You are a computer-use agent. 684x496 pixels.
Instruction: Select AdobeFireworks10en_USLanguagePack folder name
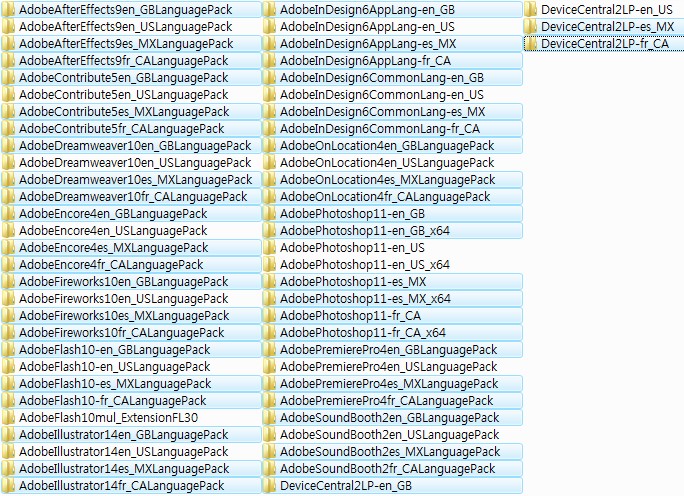coord(123,299)
